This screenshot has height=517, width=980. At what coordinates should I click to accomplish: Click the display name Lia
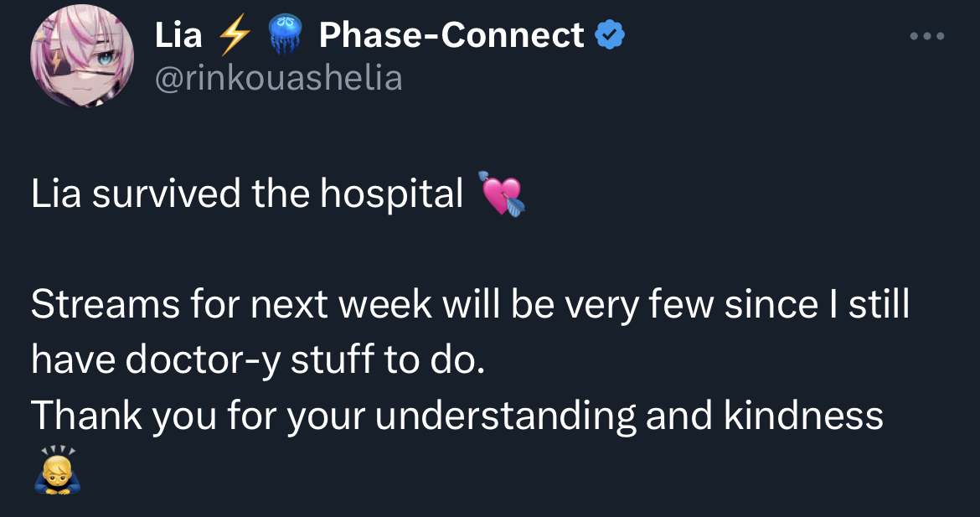pyautogui.click(x=178, y=35)
